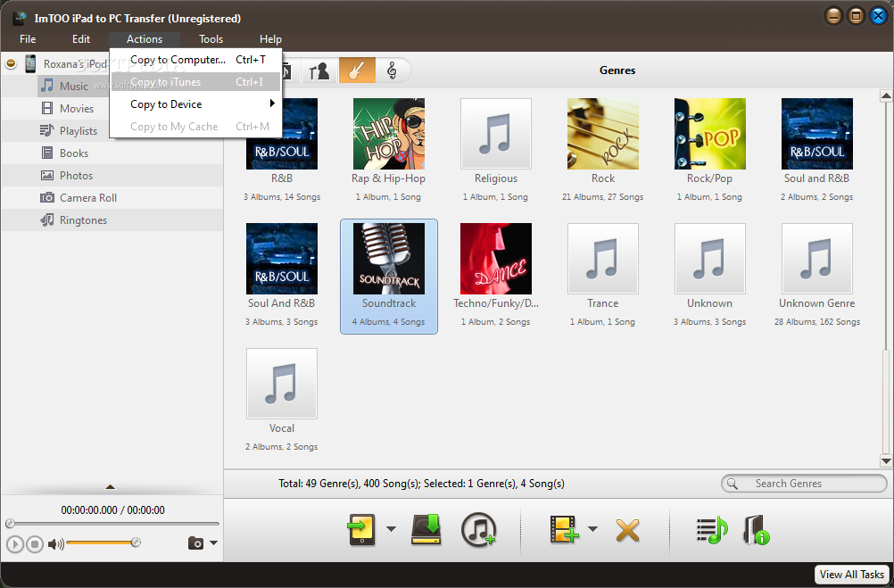The width and height of the screenshot is (894, 588).
Task: Select Ringtones in the sidebar
Action: pyautogui.click(x=83, y=219)
